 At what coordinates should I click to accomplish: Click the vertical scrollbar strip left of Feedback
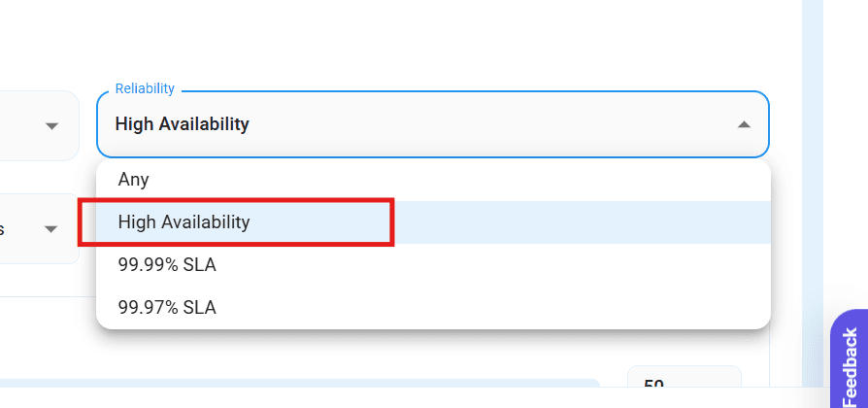[x=813, y=194]
